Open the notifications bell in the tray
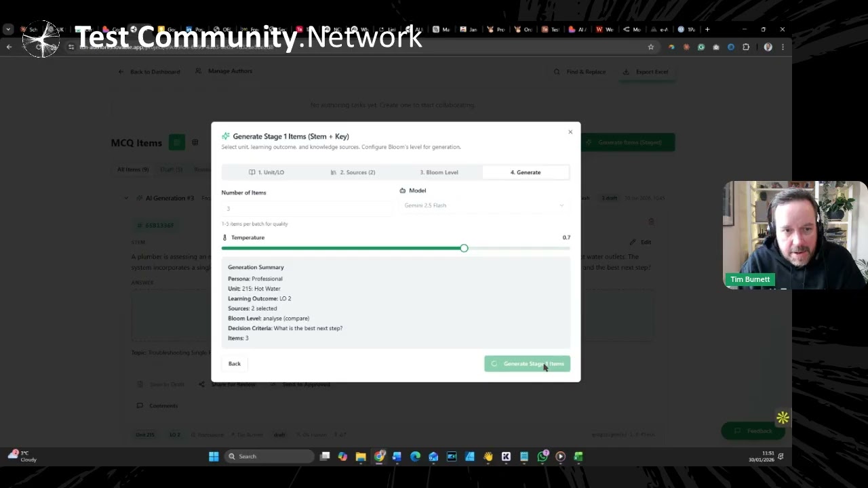868x488 pixels. click(781, 457)
